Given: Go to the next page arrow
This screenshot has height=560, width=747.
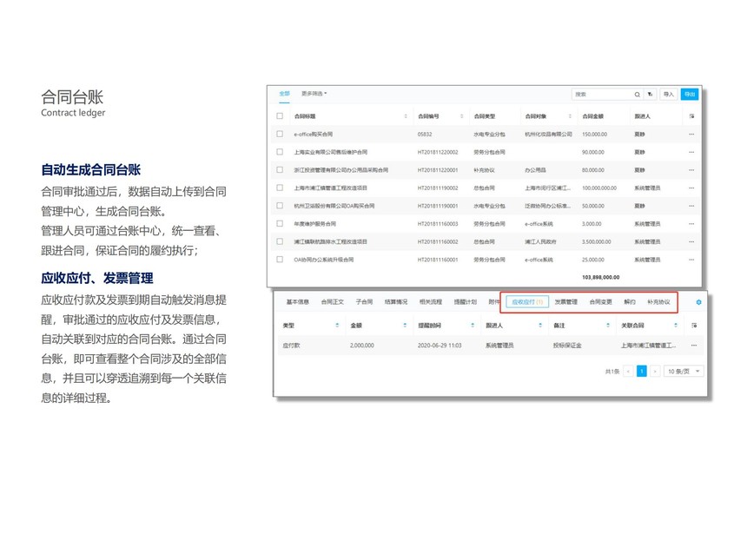Looking at the screenshot, I should (x=655, y=371).
